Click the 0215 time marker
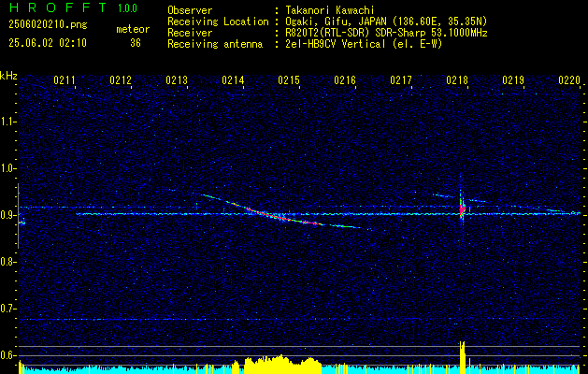The width and height of the screenshot is (588, 374). click(289, 80)
